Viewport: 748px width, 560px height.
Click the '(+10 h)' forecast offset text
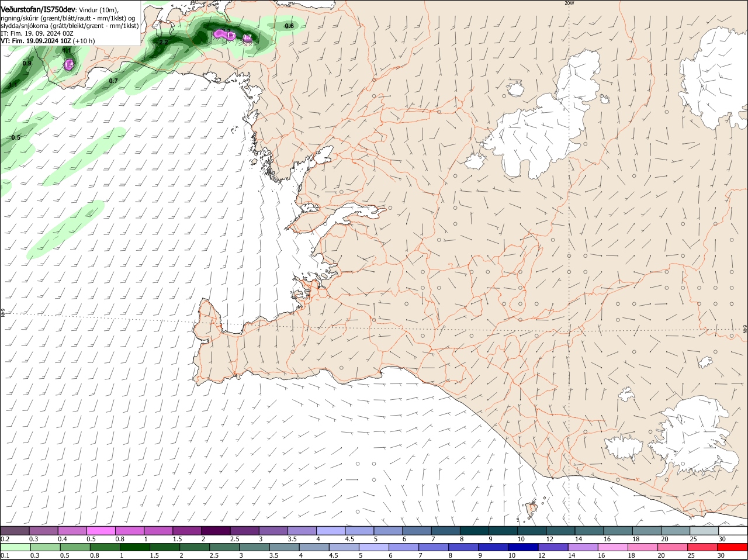pos(84,41)
